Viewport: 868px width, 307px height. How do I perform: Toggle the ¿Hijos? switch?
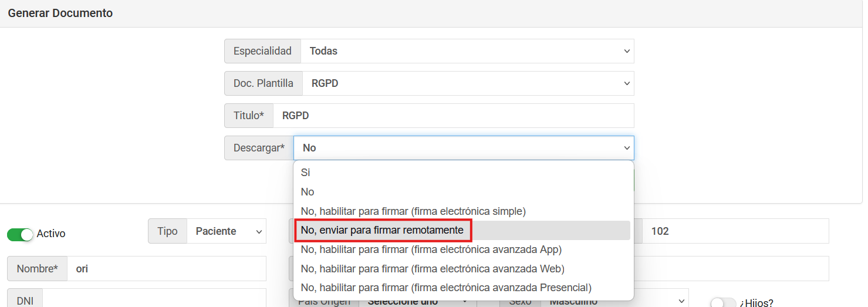[x=722, y=302]
